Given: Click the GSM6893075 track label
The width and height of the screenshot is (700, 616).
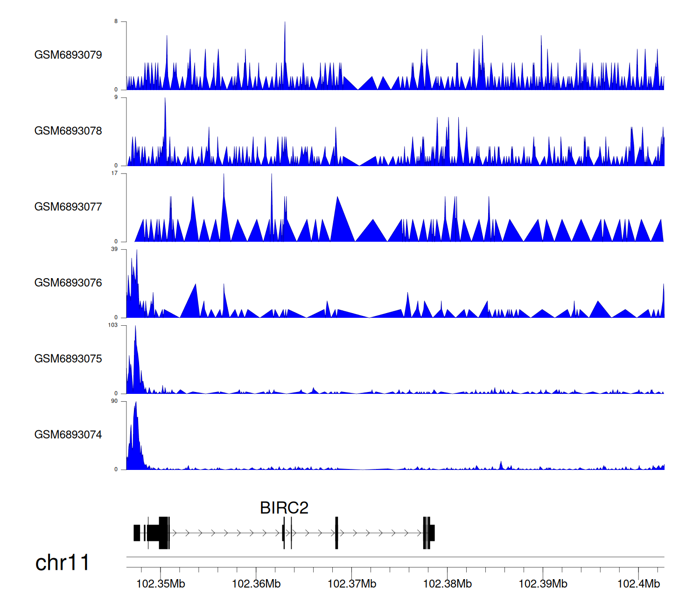Looking at the screenshot, I should (68, 359).
